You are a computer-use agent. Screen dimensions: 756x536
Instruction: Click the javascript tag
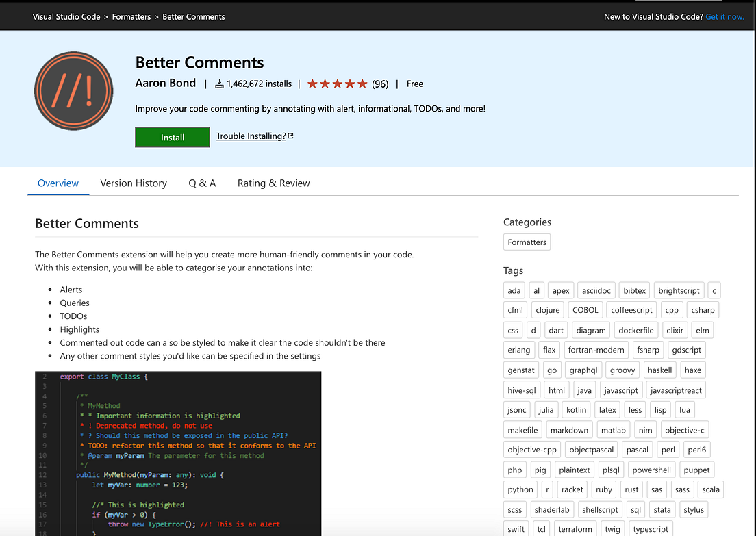pyautogui.click(x=621, y=390)
